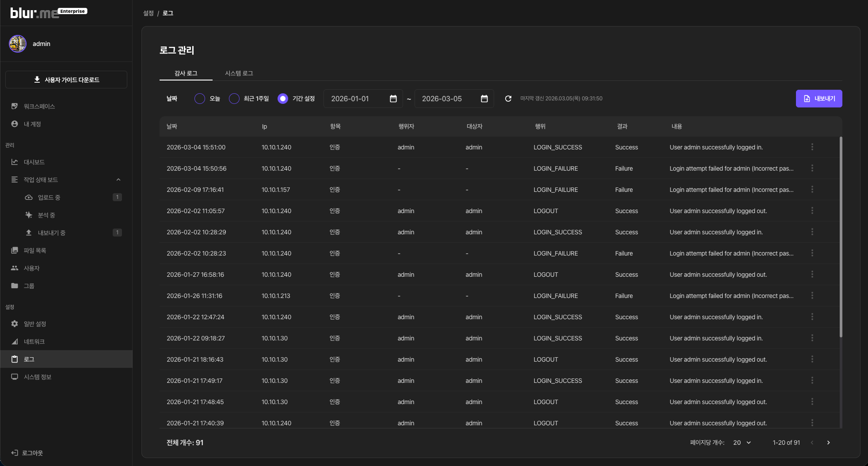The height and width of the screenshot is (466, 868).
Task: Select the 최근 1주일 radio button
Action: pyautogui.click(x=234, y=99)
